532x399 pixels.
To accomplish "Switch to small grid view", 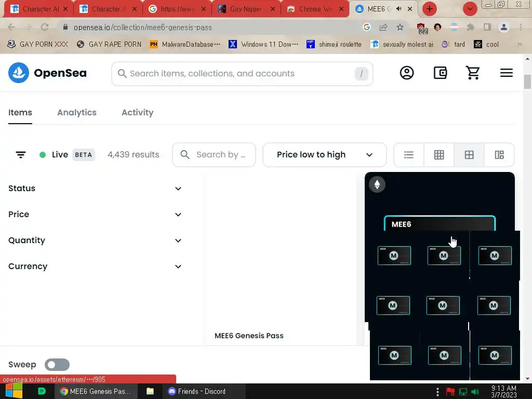I will pos(439,155).
